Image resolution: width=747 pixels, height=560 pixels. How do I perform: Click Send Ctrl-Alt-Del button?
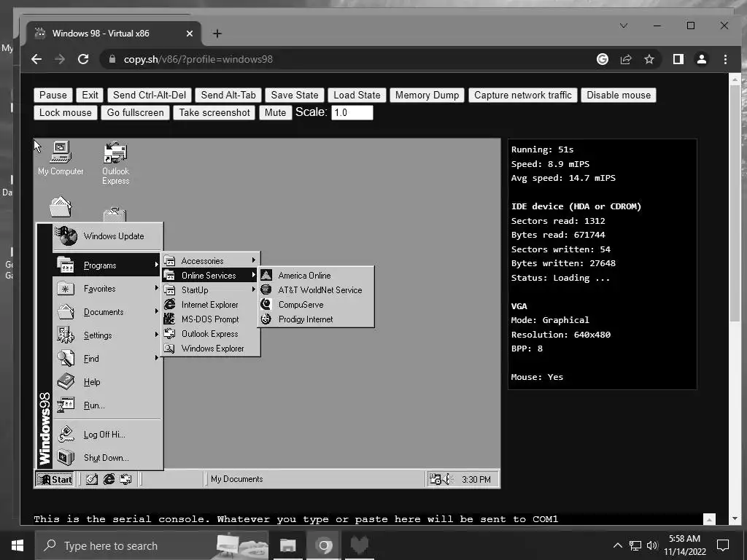[x=150, y=95]
